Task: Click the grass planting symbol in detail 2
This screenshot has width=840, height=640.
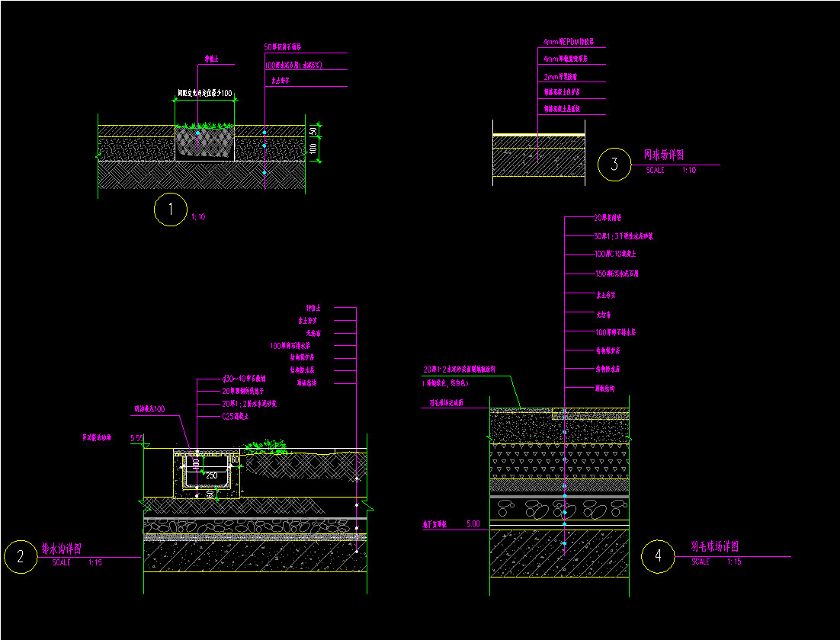Action: coord(266,446)
